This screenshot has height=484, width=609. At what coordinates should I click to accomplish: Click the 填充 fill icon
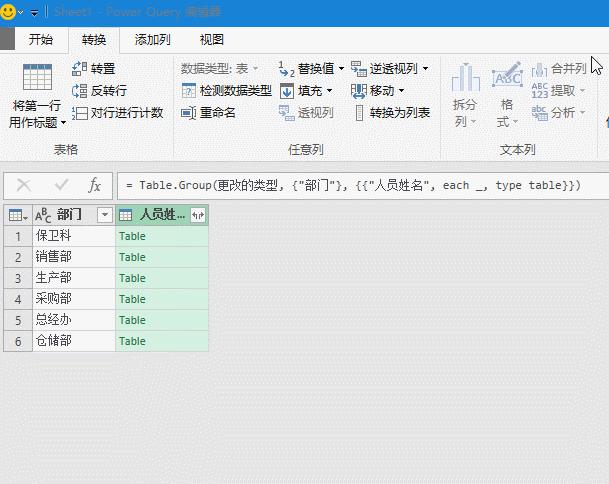point(287,91)
